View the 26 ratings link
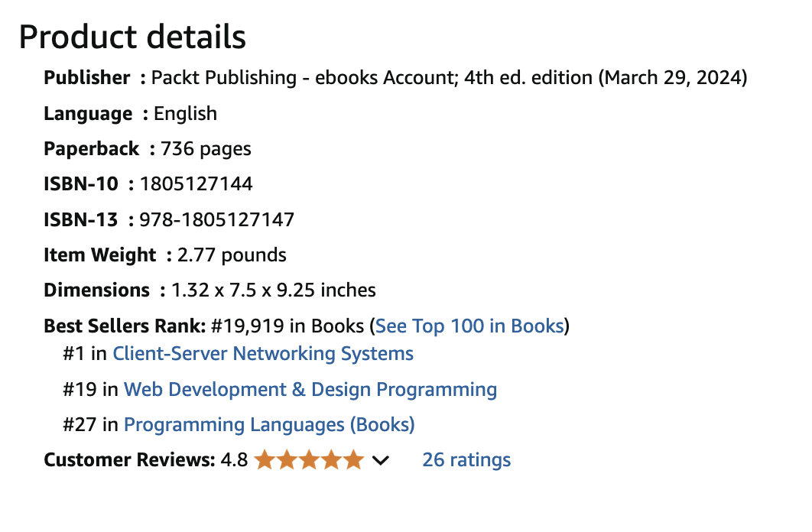Image resolution: width=812 pixels, height=532 pixels. [466, 459]
